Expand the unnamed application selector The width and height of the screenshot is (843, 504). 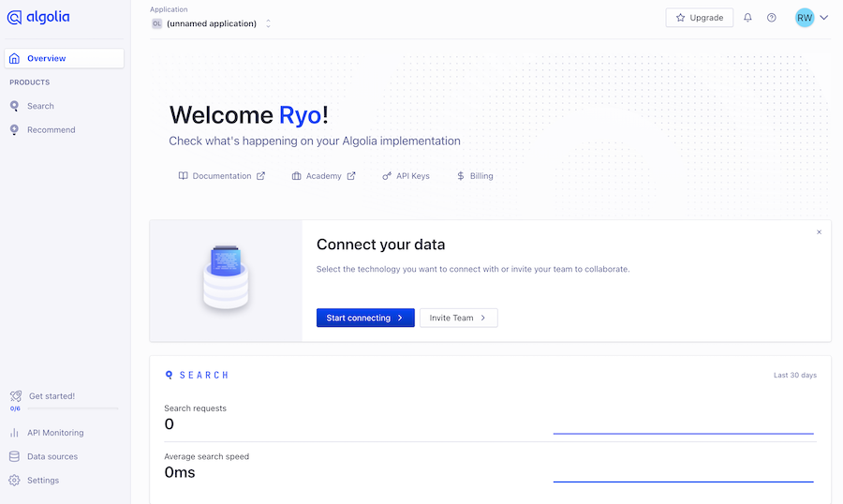point(212,23)
